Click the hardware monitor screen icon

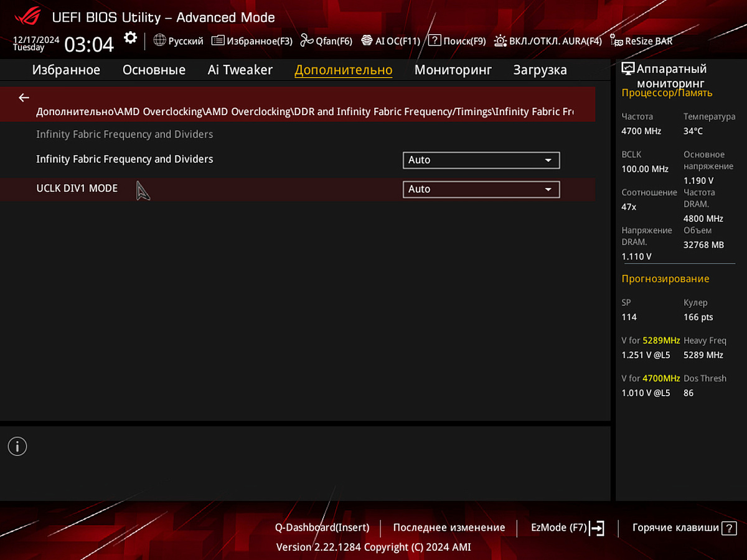click(x=628, y=69)
